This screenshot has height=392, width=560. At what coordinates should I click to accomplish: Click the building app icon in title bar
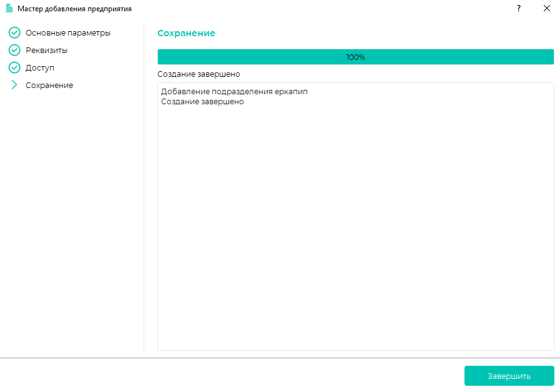[x=9, y=9]
